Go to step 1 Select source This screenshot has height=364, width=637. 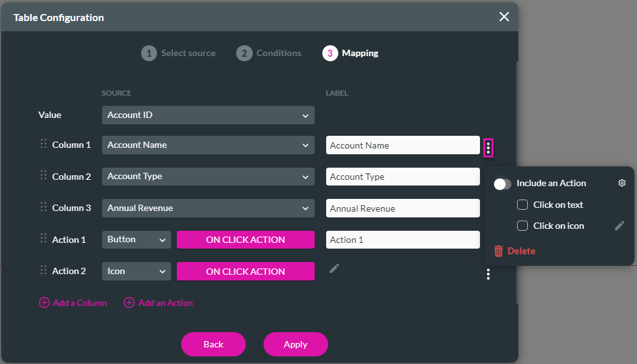pyautogui.click(x=178, y=53)
